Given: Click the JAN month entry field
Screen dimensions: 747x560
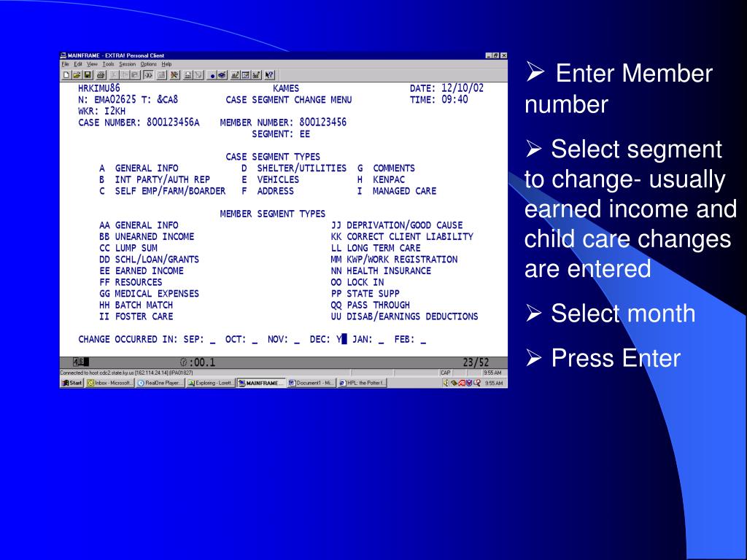Looking at the screenshot, I should click(x=381, y=340).
